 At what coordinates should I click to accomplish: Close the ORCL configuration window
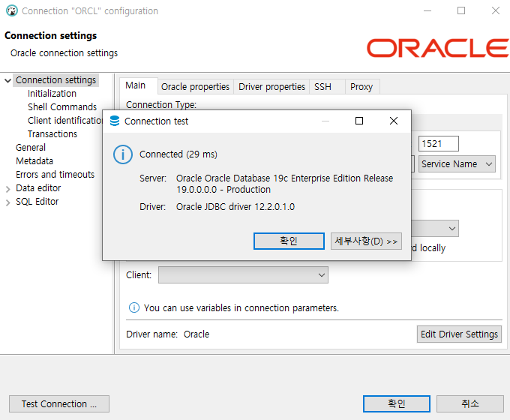[495, 10]
